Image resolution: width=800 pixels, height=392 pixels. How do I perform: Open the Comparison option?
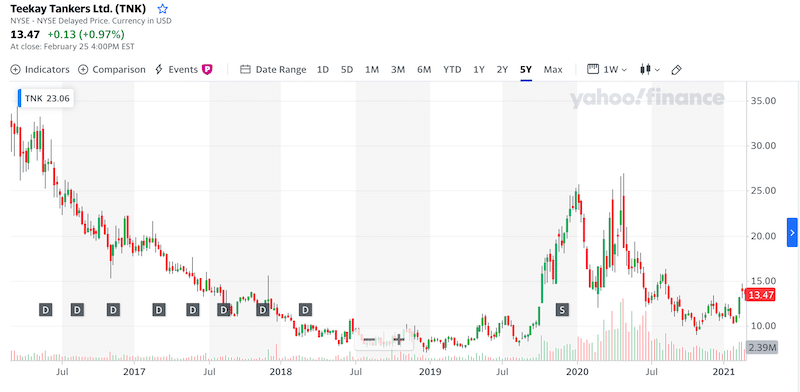pos(112,69)
